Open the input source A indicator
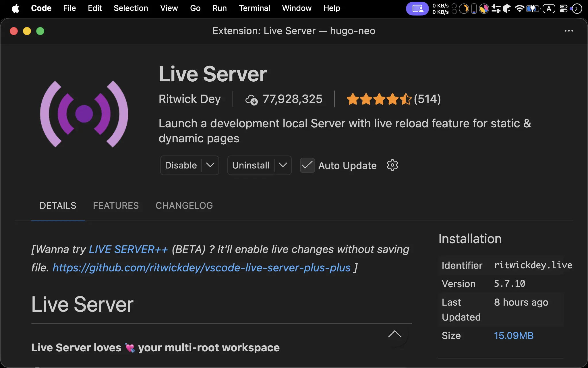The height and width of the screenshot is (368, 588). point(549,9)
